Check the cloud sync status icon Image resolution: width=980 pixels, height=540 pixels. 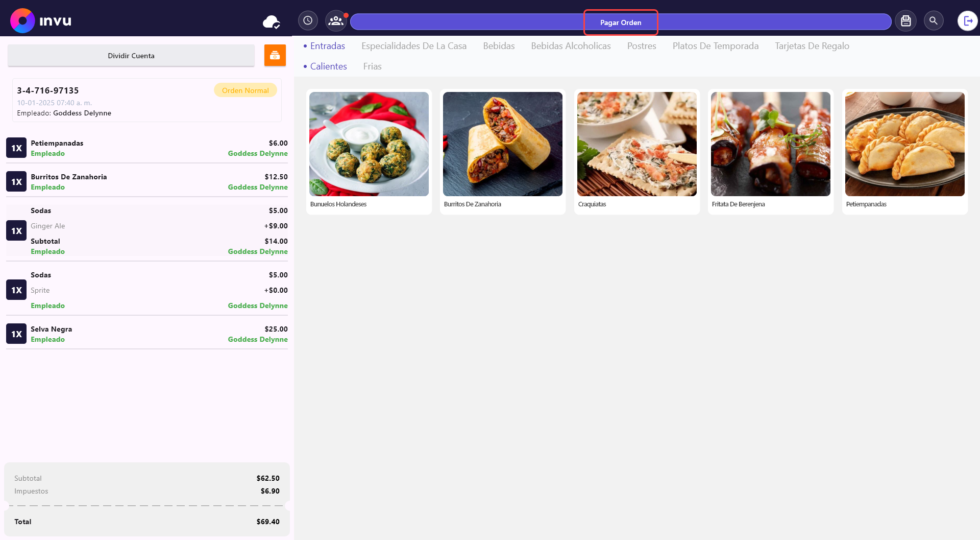pyautogui.click(x=271, y=22)
